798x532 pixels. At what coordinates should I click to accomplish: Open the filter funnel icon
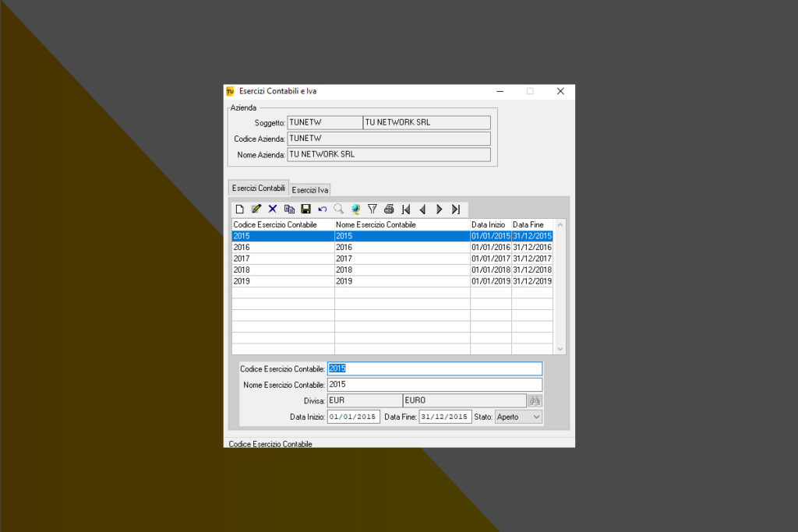point(372,209)
